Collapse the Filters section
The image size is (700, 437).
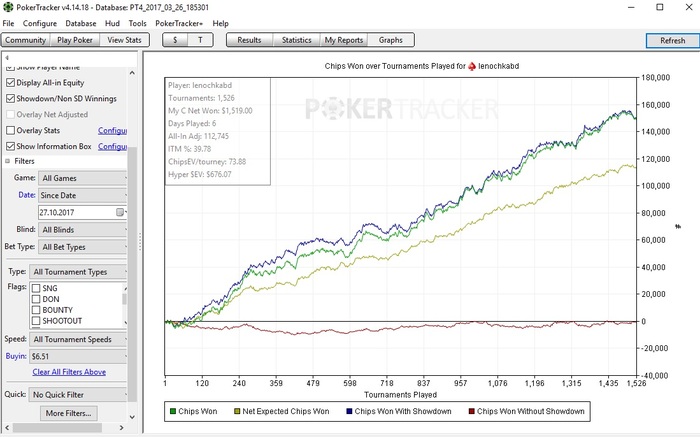click(8, 161)
